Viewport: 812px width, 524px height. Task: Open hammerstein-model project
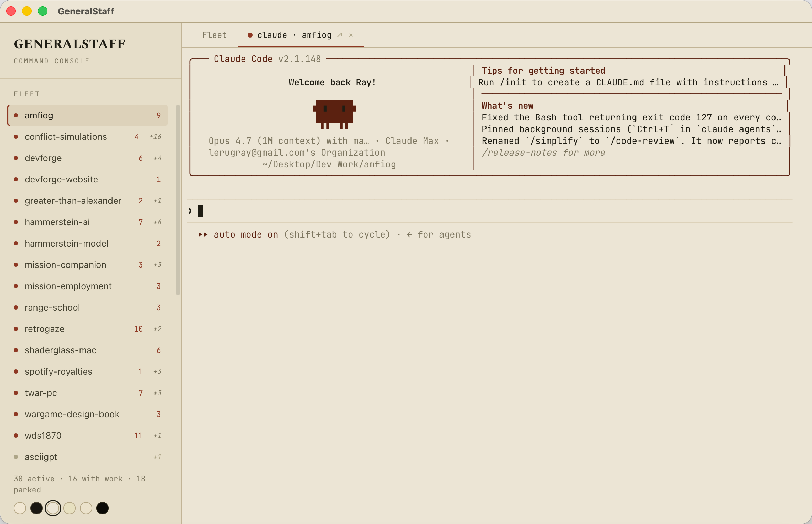click(87, 243)
